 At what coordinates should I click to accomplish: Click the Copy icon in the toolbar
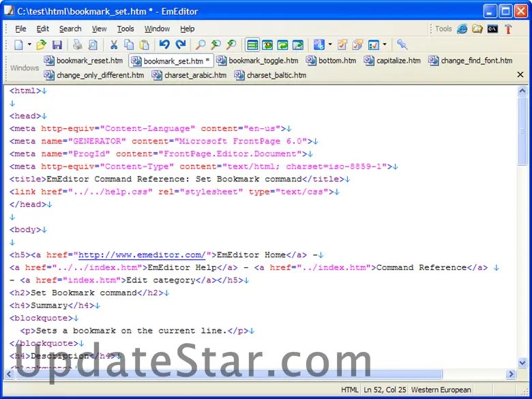click(x=129, y=45)
